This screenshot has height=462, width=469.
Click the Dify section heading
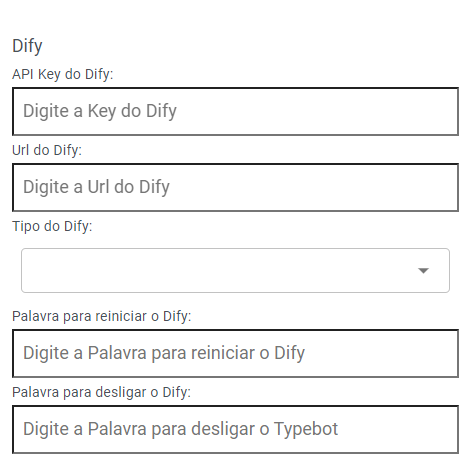tap(27, 46)
